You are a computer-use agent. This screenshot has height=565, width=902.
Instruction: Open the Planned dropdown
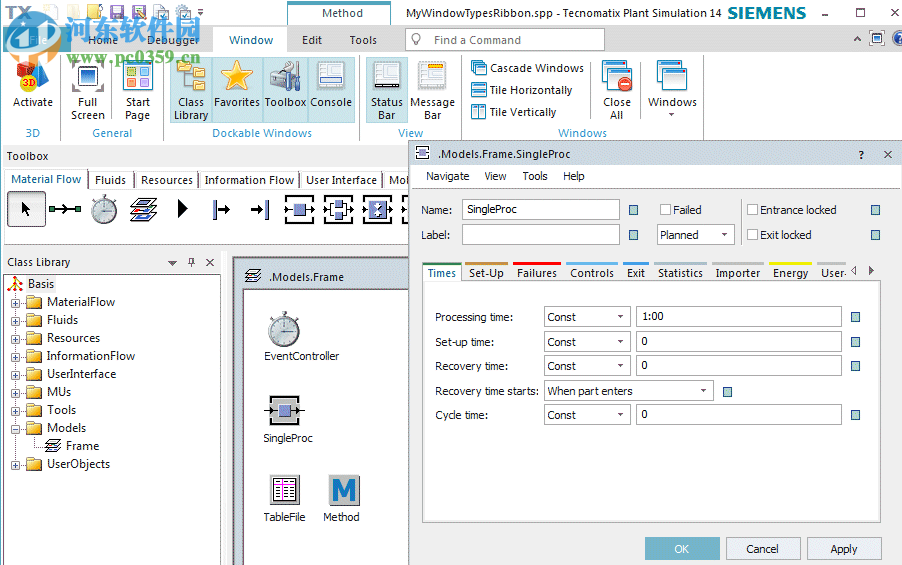[x=696, y=234]
